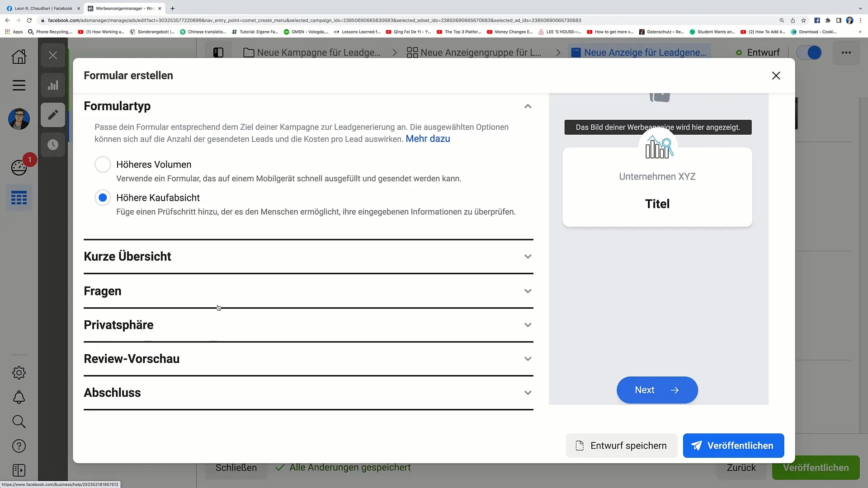868x488 pixels.
Task: Click the history/clock icon in sidebar
Action: [x=53, y=144]
